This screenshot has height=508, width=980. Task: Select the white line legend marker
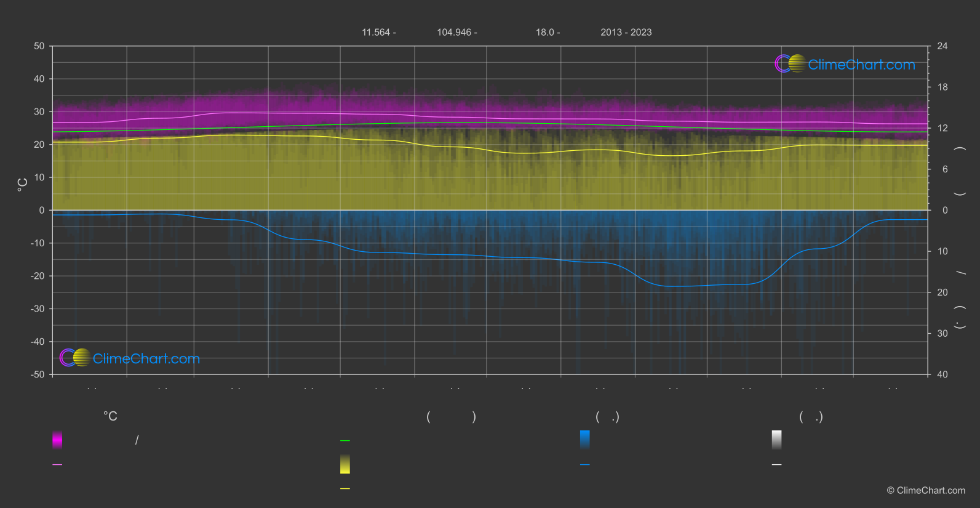[x=777, y=465]
